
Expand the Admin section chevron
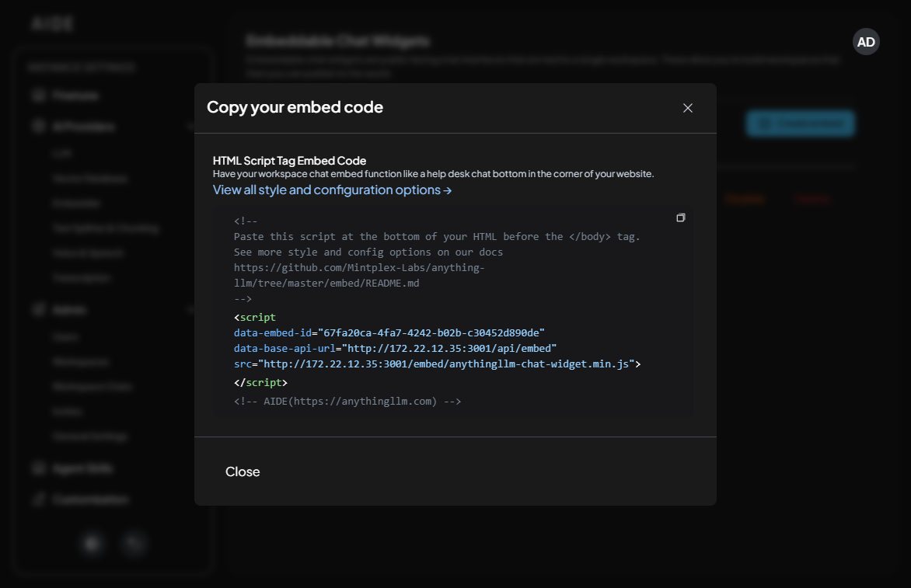tap(191, 308)
